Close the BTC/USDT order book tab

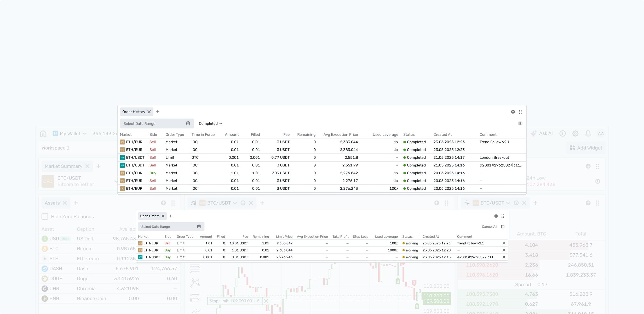[x=524, y=203]
